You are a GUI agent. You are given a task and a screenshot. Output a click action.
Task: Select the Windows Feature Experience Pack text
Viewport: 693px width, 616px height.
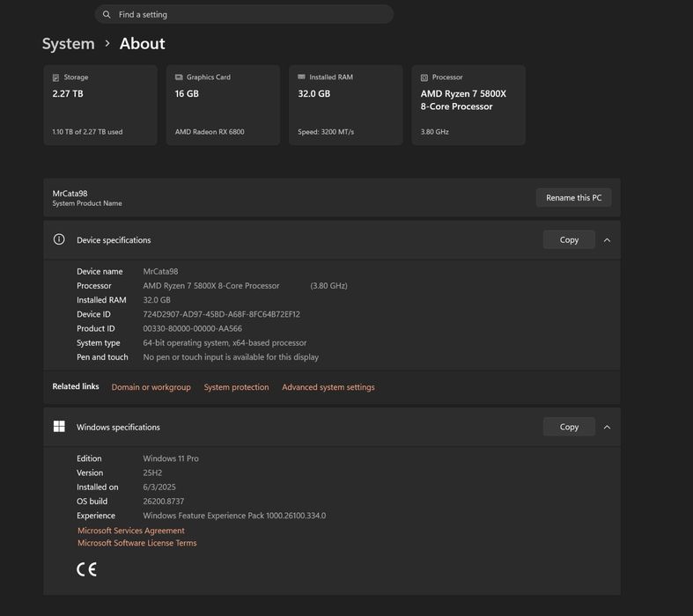[234, 516]
